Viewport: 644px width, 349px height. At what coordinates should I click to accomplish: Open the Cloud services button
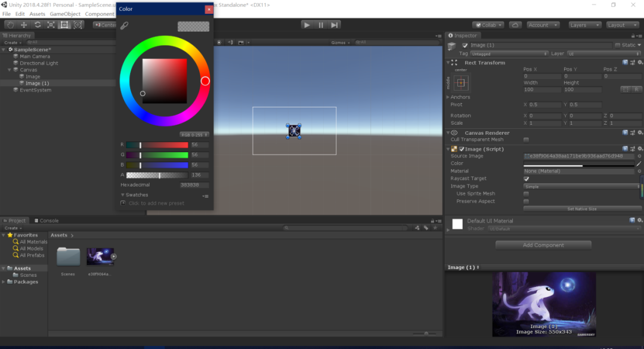coord(515,25)
